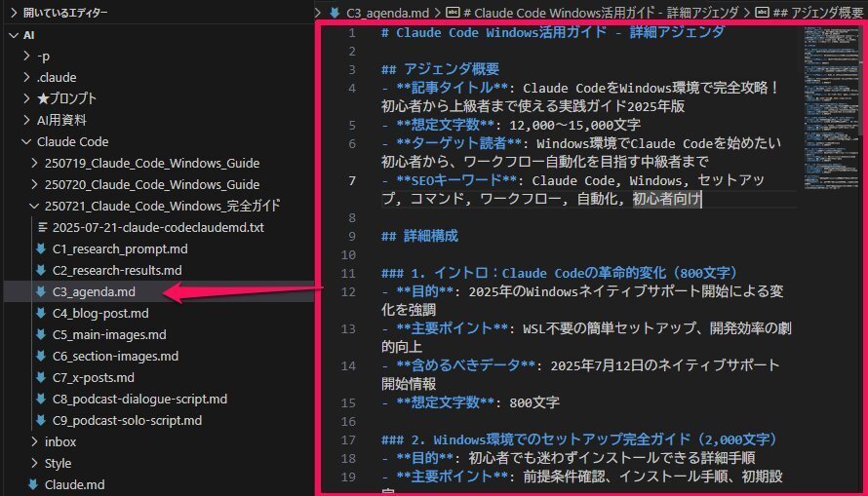The height and width of the screenshot is (496, 868).
Task: Open C5_main-images.md file
Action: pyautogui.click(x=109, y=335)
